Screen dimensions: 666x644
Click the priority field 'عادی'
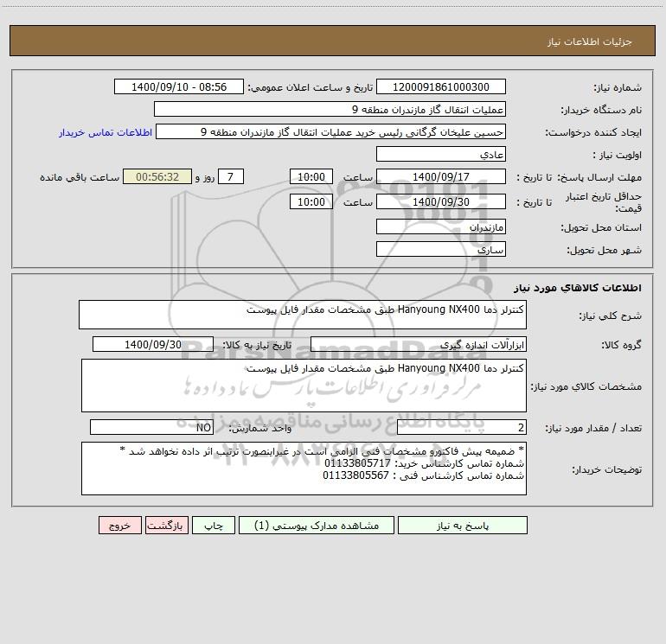click(x=441, y=155)
